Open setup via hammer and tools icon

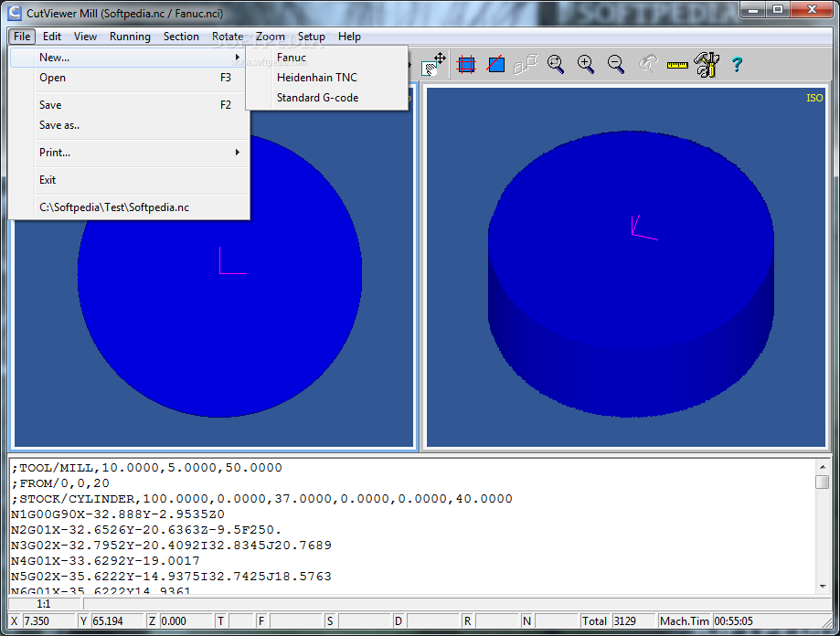coord(707,64)
